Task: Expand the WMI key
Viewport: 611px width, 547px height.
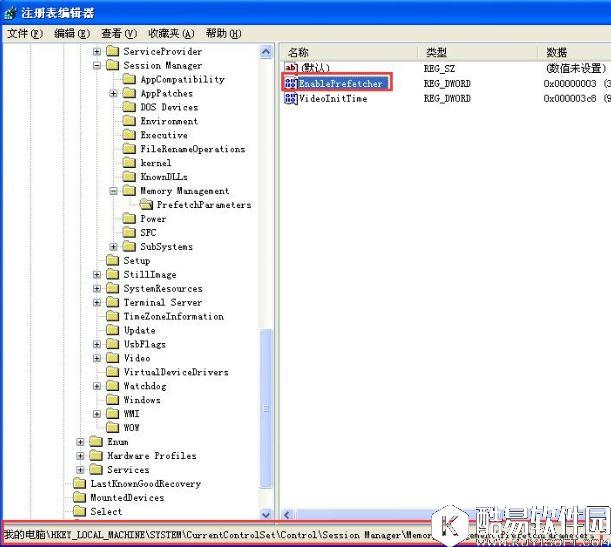Action: [97, 414]
